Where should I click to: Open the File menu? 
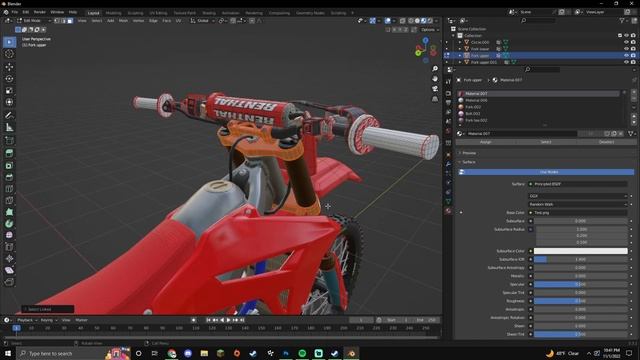(x=15, y=12)
